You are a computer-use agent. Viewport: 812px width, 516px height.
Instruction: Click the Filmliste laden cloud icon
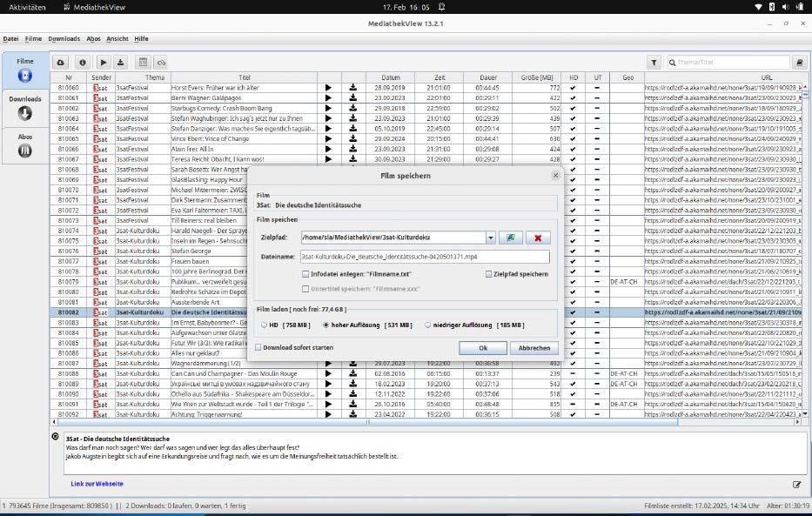[59, 62]
